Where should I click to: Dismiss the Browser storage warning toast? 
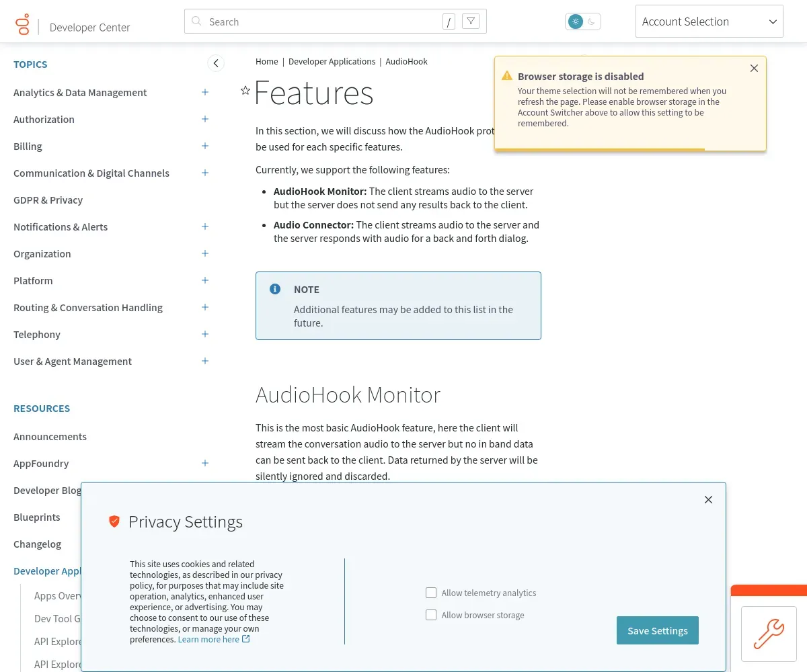click(754, 69)
